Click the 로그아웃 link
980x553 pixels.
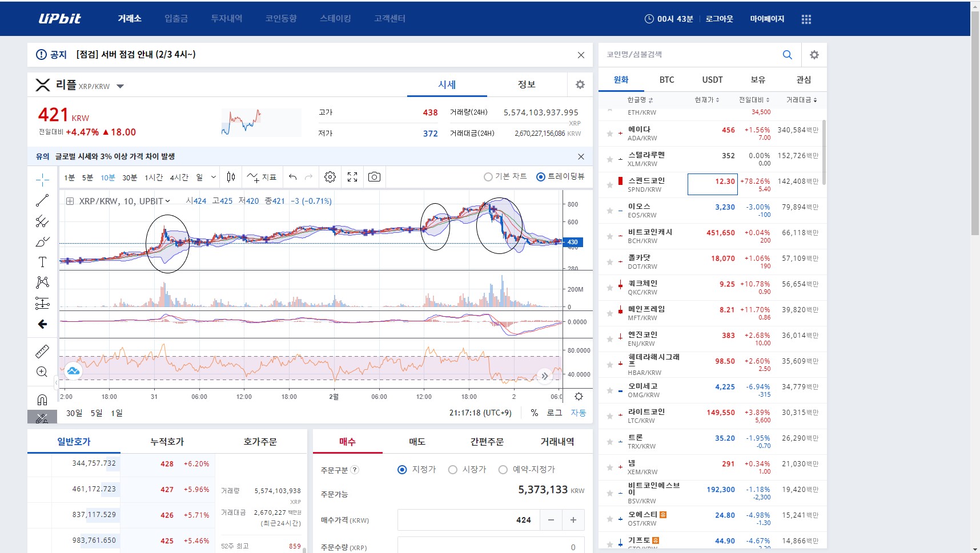pyautogui.click(x=720, y=19)
